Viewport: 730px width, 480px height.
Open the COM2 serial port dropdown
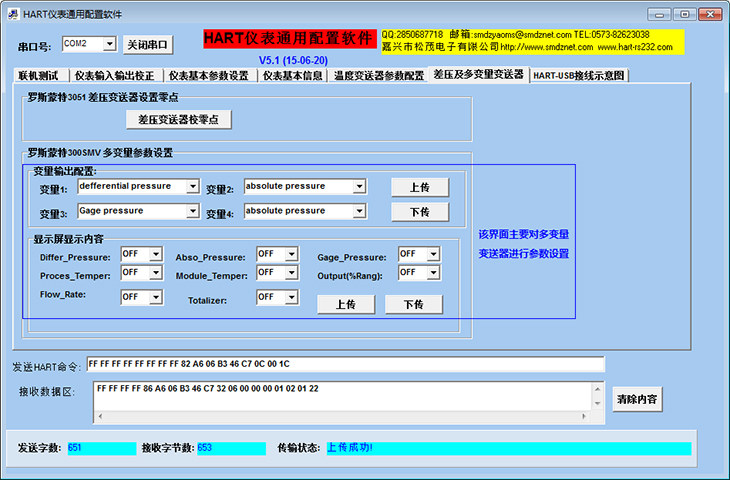click(109, 44)
